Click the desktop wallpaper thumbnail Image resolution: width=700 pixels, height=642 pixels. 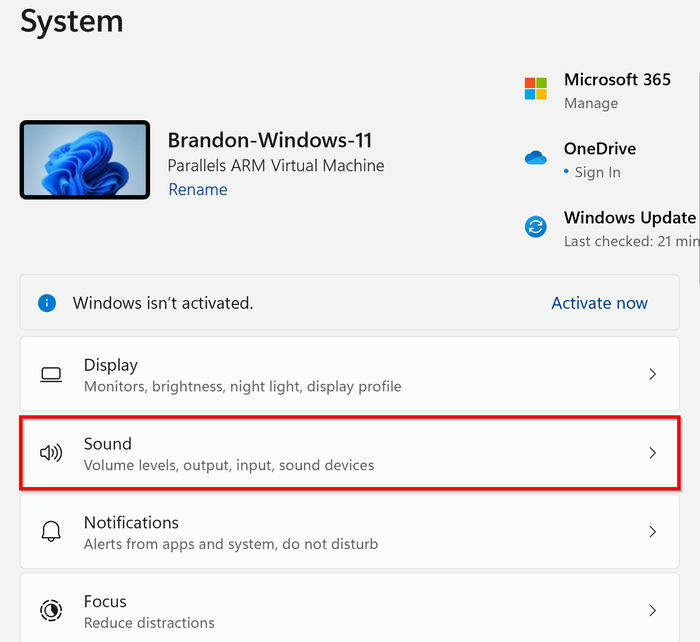pyautogui.click(x=85, y=159)
